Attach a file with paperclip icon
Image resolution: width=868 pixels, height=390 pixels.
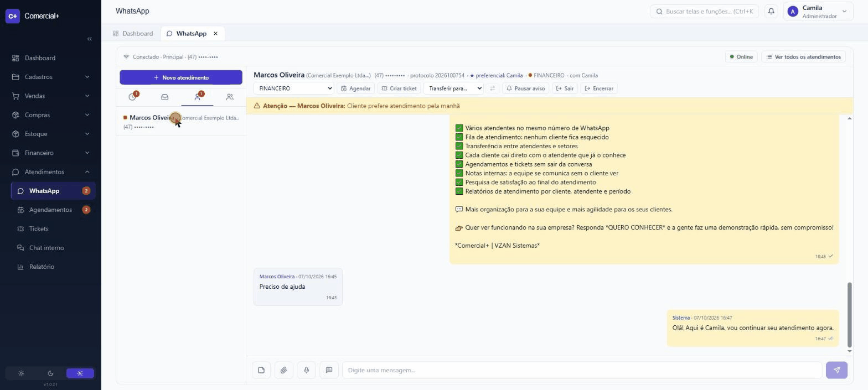pyautogui.click(x=283, y=370)
